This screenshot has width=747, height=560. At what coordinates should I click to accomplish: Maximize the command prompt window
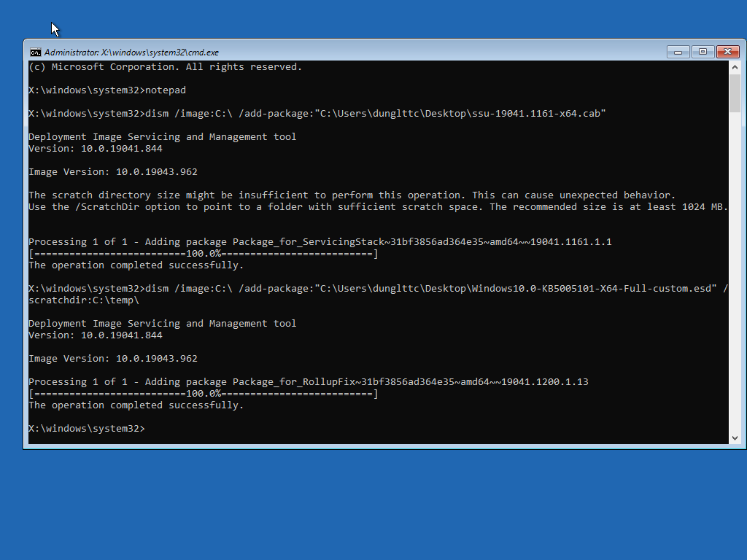coord(703,52)
